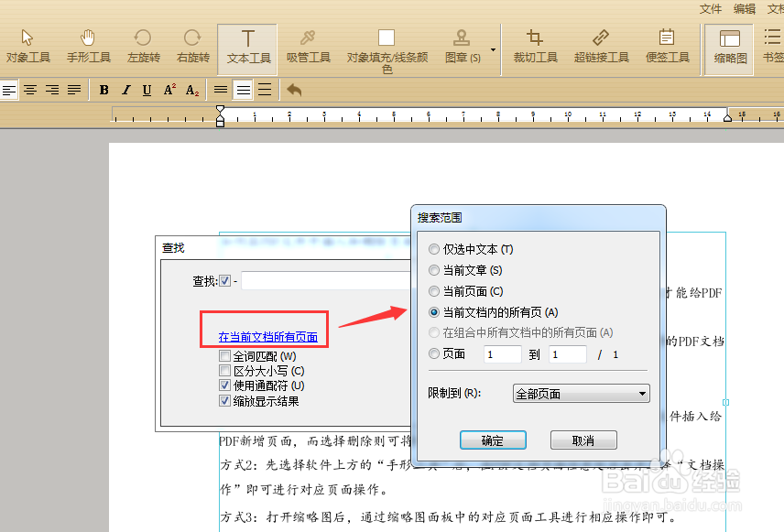Open the 编辑 menu
This screenshot has height=532, width=784.
744,9
